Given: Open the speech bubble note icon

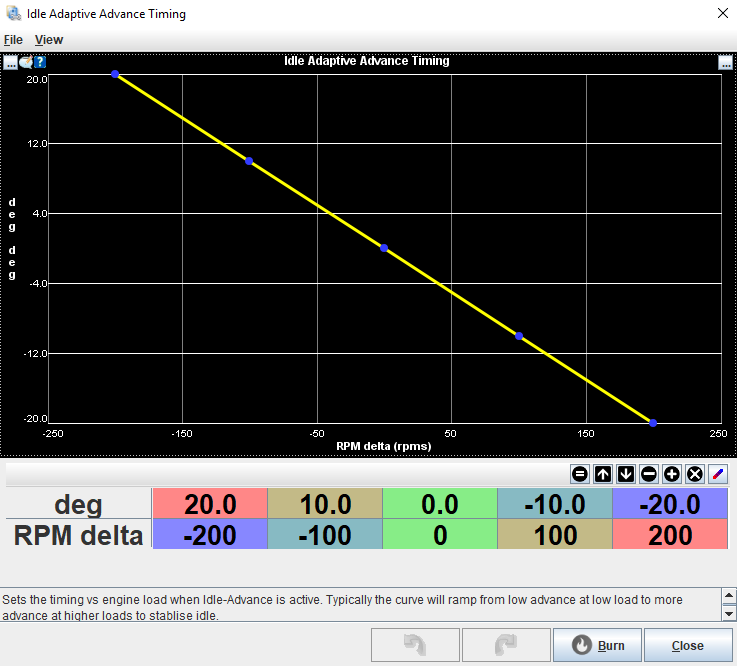Looking at the screenshot, I should point(25,62).
